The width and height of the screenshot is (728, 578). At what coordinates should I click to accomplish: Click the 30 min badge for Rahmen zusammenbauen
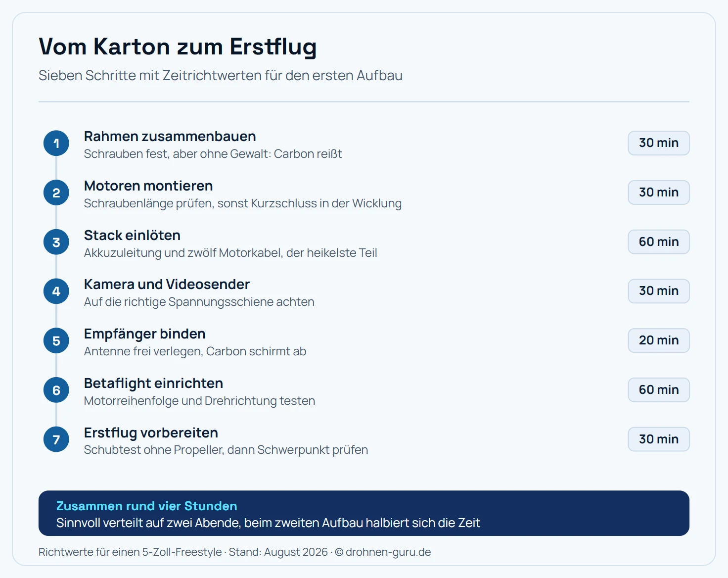click(x=659, y=143)
